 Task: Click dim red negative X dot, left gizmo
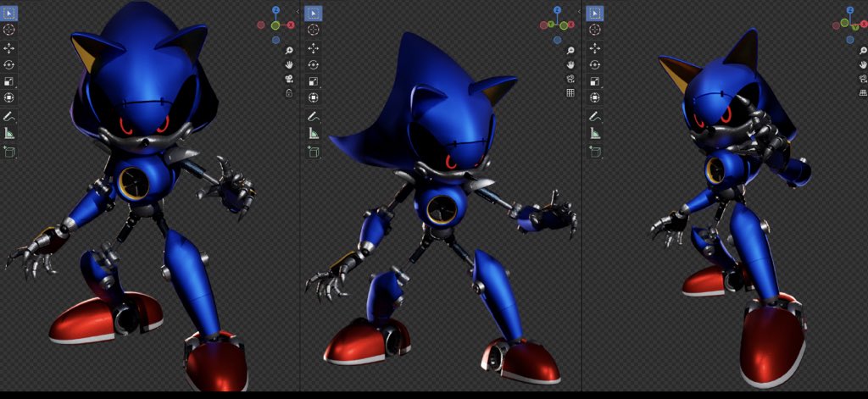pyautogui.click(x=261, y=25)
